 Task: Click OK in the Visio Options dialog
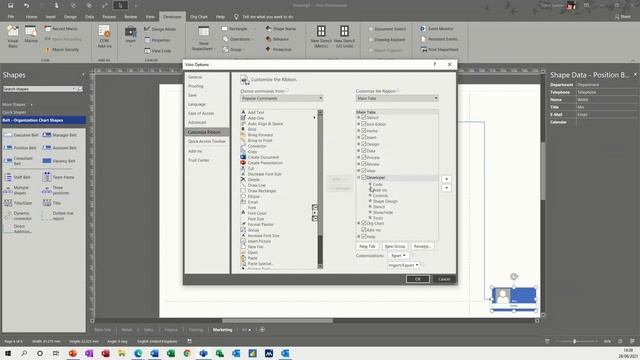418,279
